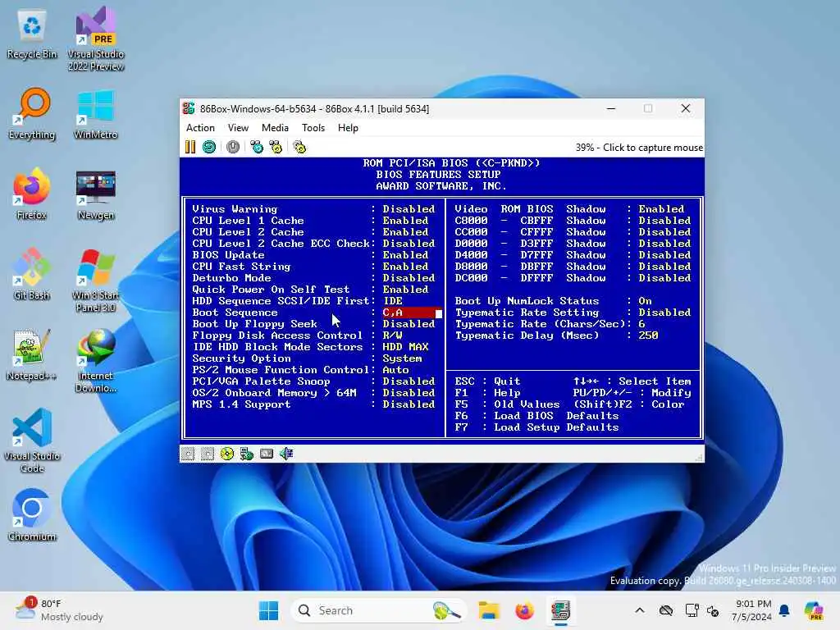Click Video ROM BIOS Shadow Enabled value
Viewport: 840px width, 630px height.
point(661,209)
